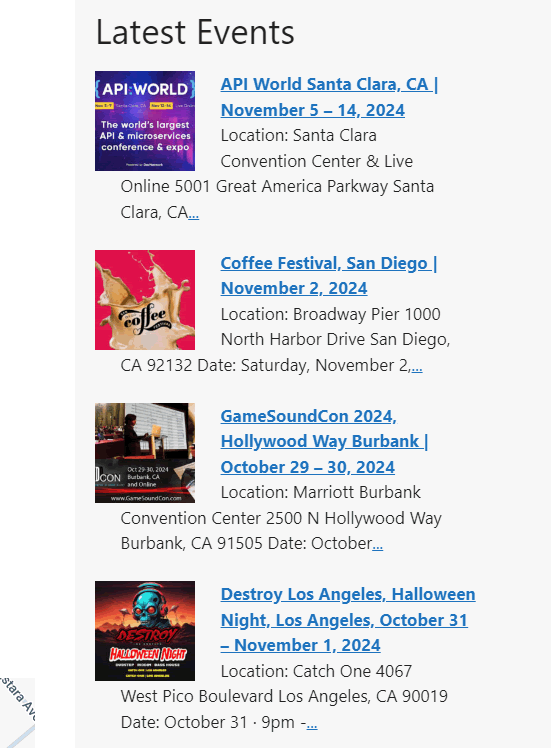This screenshot has height=748, width=551.
Task: Expand the ellipsis after 'Saturday, November 2,'
Action: [417, 366]
